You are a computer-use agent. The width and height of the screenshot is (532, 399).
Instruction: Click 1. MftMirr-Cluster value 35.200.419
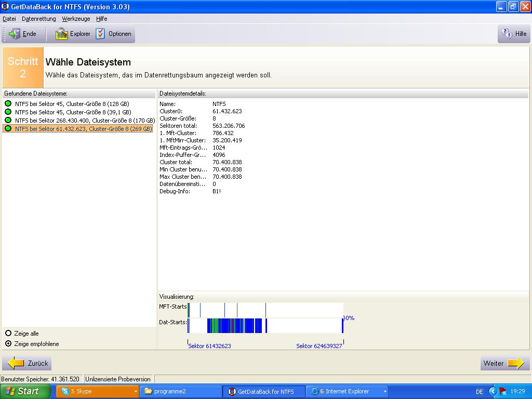227,140
